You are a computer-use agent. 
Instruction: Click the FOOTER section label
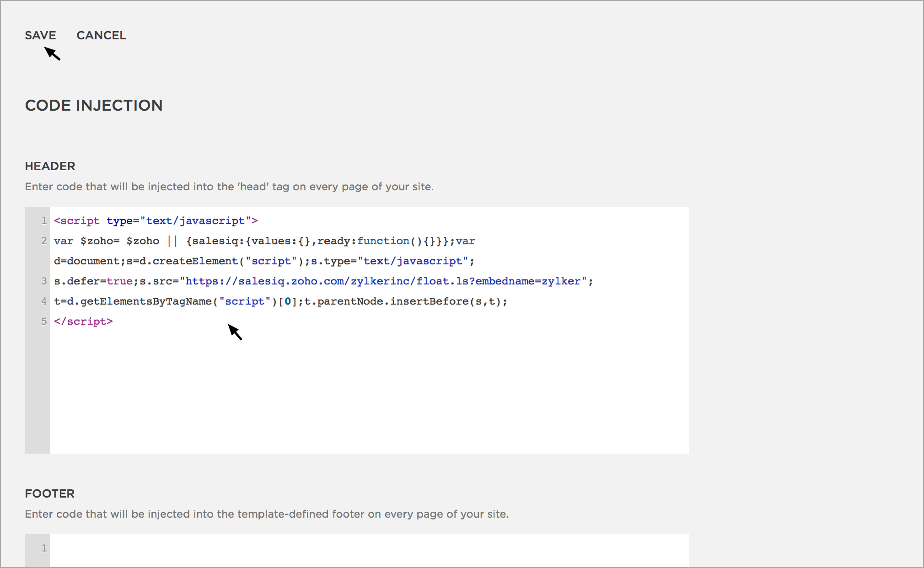(49, 493)
